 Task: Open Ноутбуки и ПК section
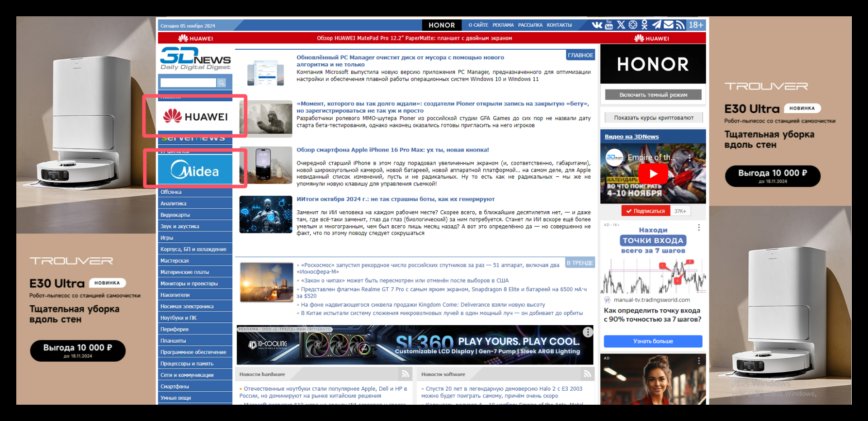(195, 318)
